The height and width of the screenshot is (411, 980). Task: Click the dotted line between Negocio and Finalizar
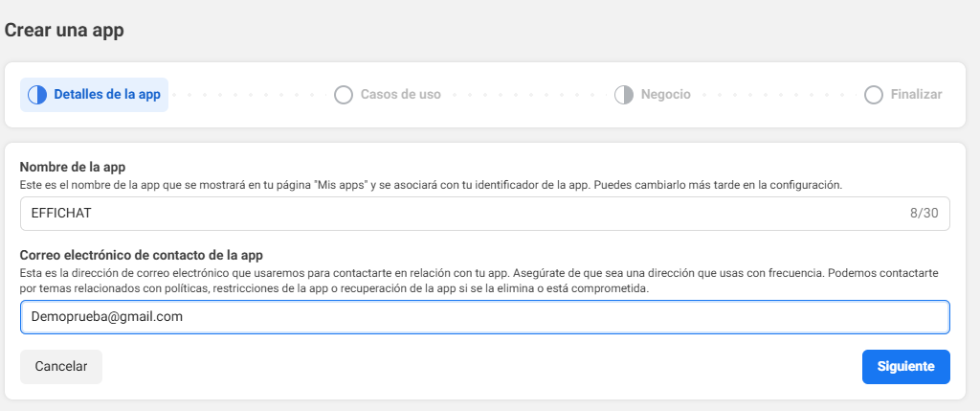point(776,95)
